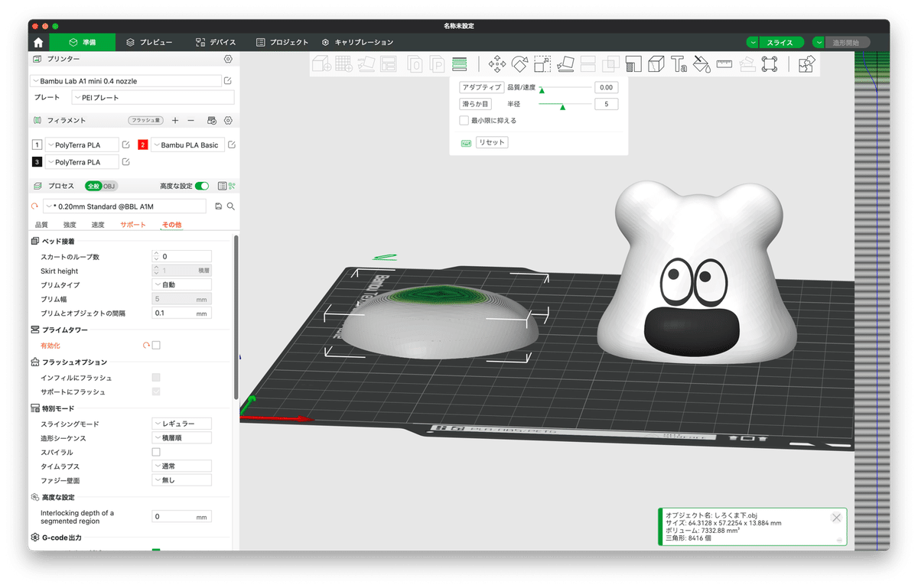
Task: Click the フラッシュ量 button
Action: pyautogui.click(x=145, y=121)
